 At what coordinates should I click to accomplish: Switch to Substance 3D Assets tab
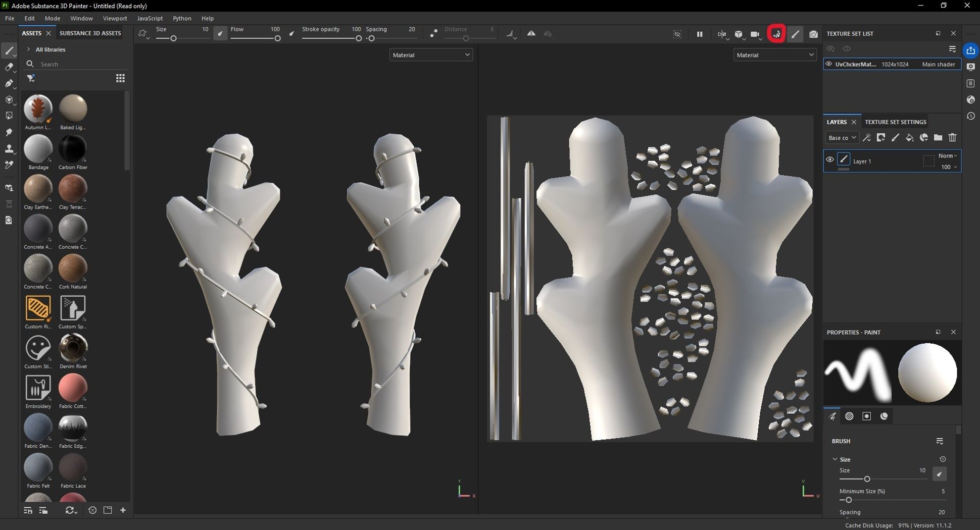(x=90, y=33)
